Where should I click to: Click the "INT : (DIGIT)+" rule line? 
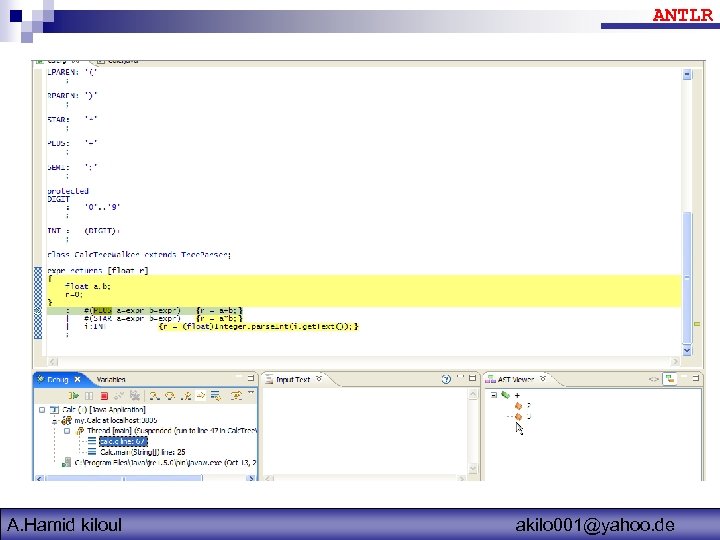(84, 231)
